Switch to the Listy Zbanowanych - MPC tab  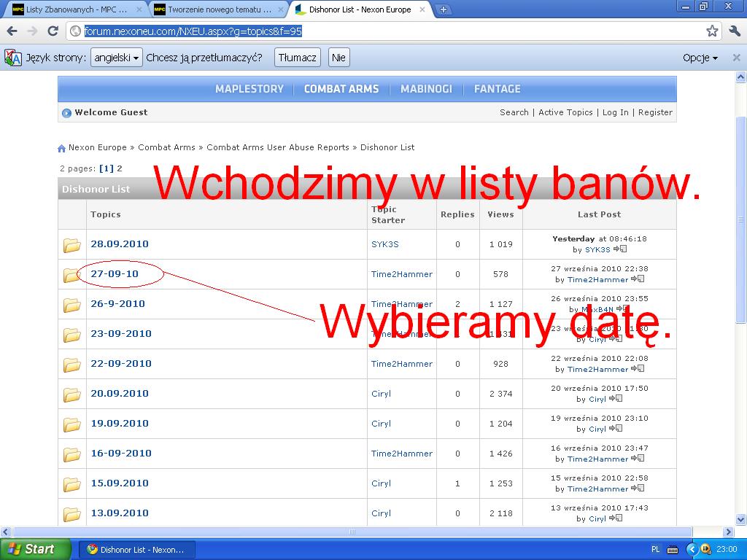76,9
